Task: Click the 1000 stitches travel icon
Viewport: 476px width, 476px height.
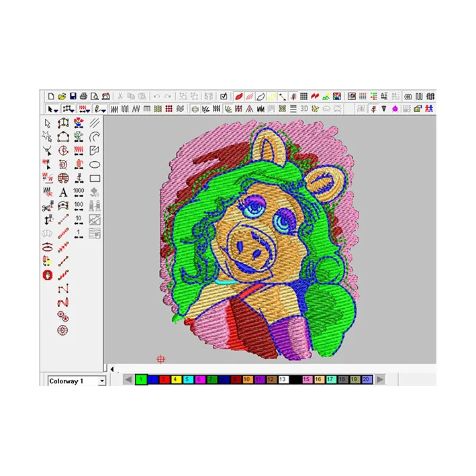Action: [79, 192]
